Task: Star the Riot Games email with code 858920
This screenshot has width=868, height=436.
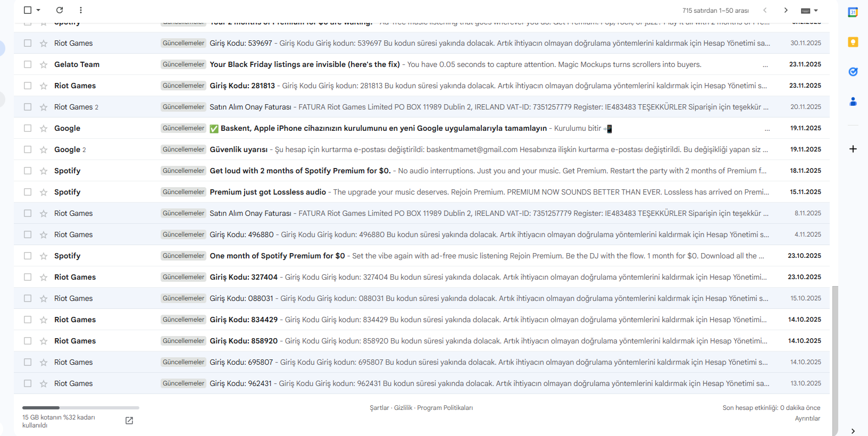Action: coord(44,341)
